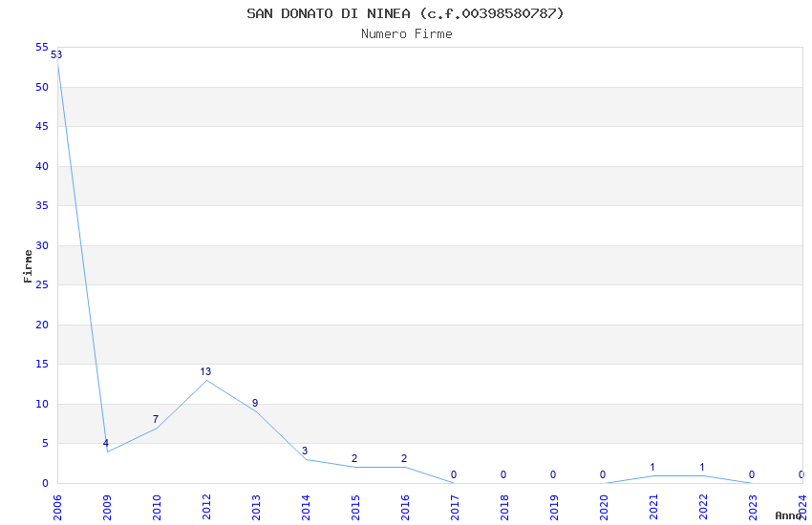Select the data point 3 for 2014

[305, 451]
